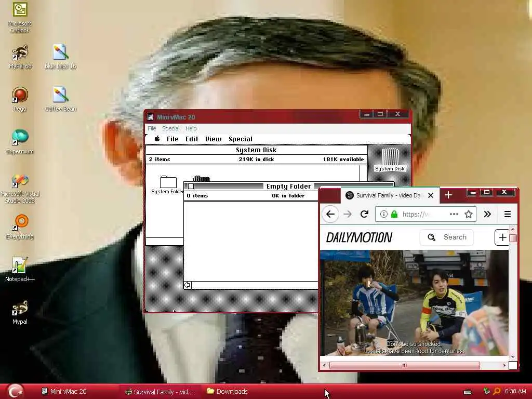
Task: Open the emulated Mac View menu
Action: point(213,139)
